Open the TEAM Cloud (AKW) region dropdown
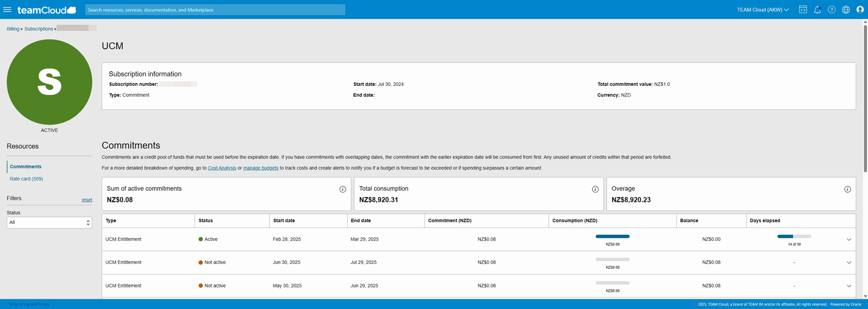The height and width of the screenshot is (309, 868). 763,9
